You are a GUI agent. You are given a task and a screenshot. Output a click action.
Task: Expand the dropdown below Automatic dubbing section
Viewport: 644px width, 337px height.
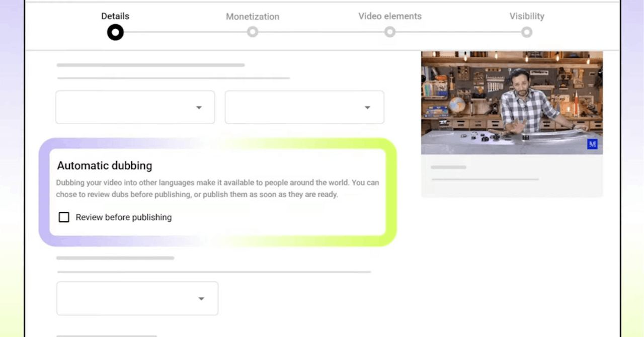coord(201,299)
